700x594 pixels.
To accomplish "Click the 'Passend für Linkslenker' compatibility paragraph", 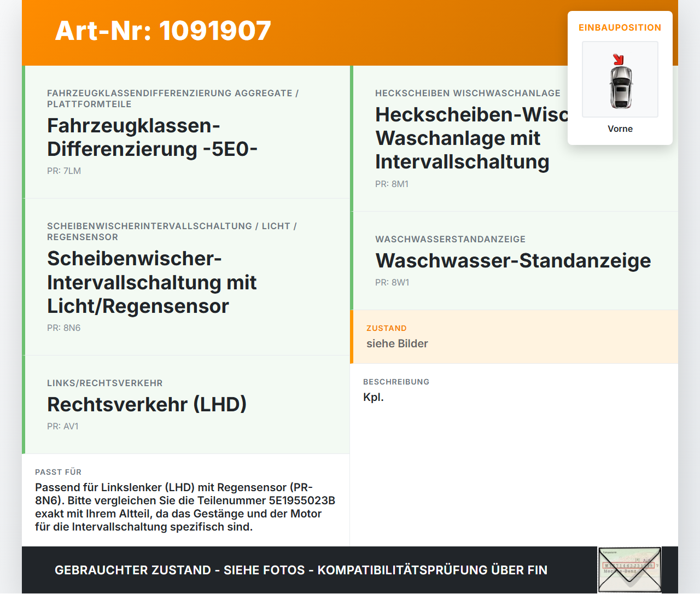I will 185,507.
